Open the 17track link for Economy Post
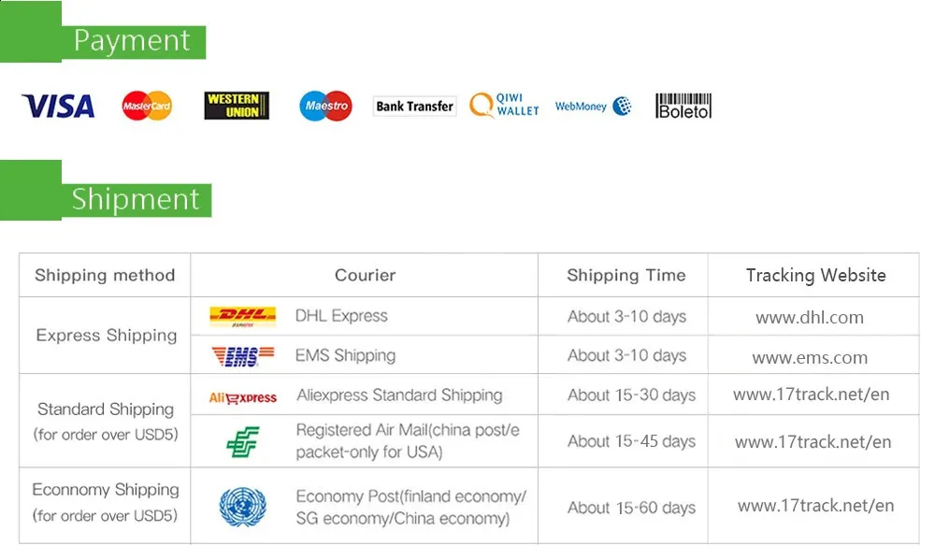 (x=815, y=506)
